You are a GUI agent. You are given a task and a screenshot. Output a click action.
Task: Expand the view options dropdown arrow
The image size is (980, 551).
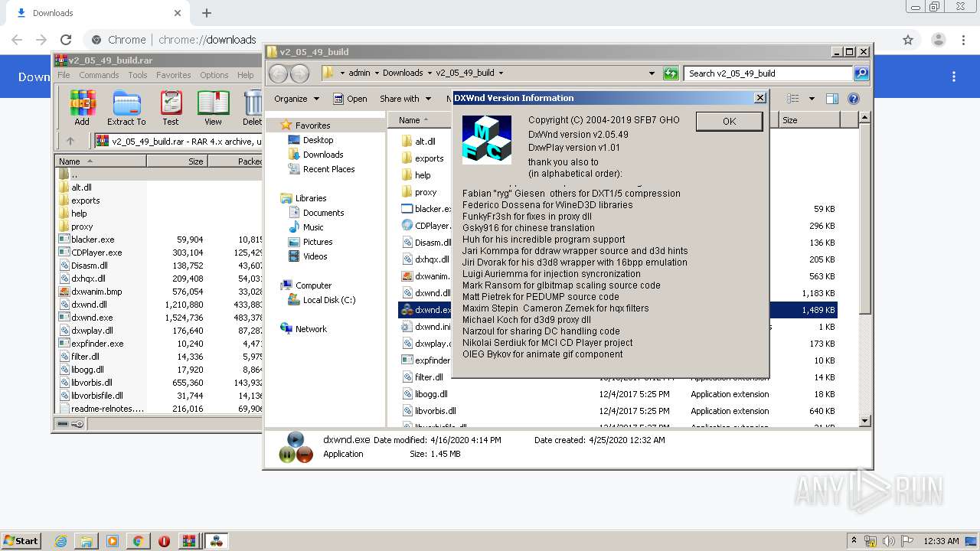pos(812,99)
